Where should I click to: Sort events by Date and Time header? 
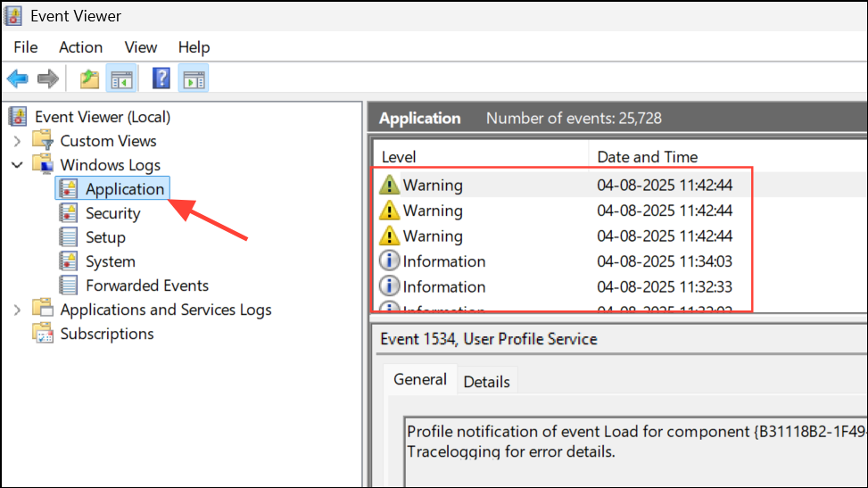647,157
